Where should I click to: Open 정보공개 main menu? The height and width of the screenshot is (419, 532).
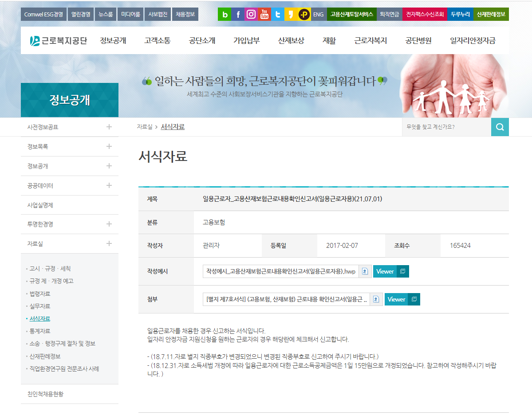[x=113, y=41]
